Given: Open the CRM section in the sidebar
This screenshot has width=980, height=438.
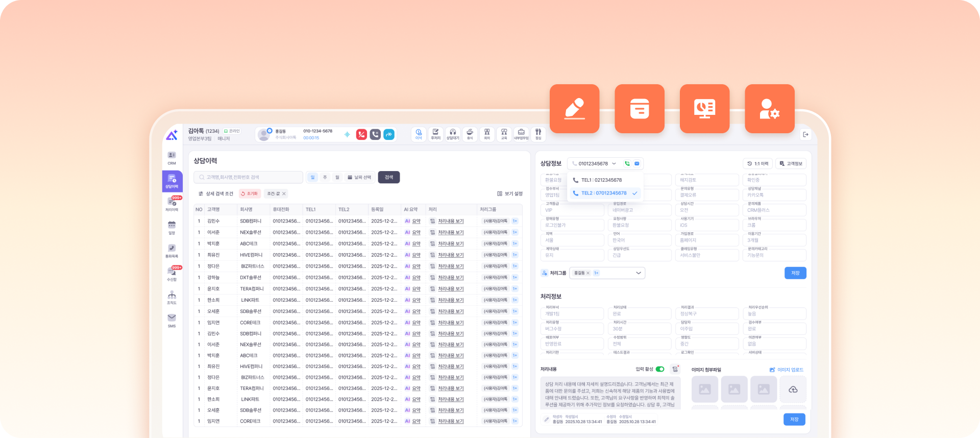Looking at the screenshot, I should 172,158.
